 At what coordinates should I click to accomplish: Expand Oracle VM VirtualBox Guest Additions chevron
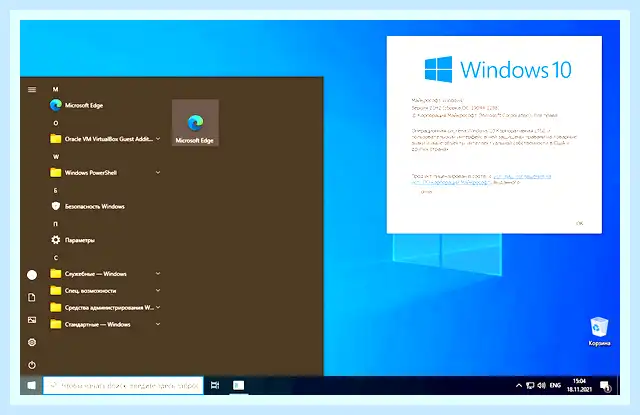pos(158,139)
